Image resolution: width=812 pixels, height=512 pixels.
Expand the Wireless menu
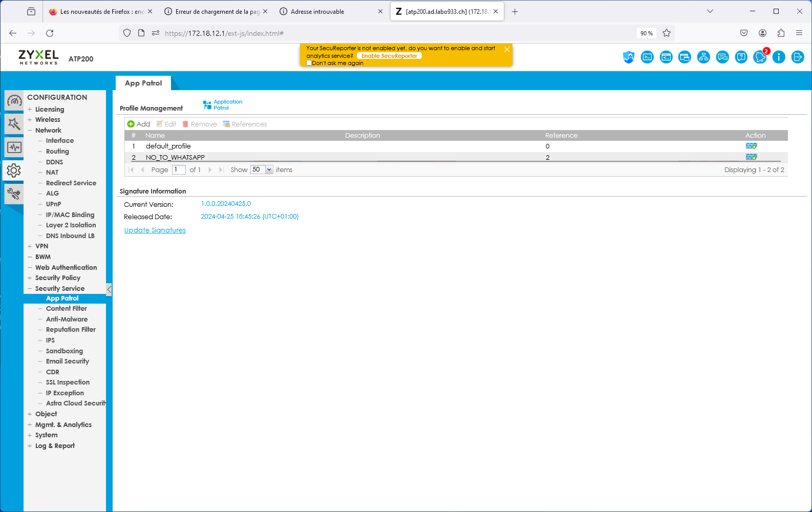tap(30, 120)
